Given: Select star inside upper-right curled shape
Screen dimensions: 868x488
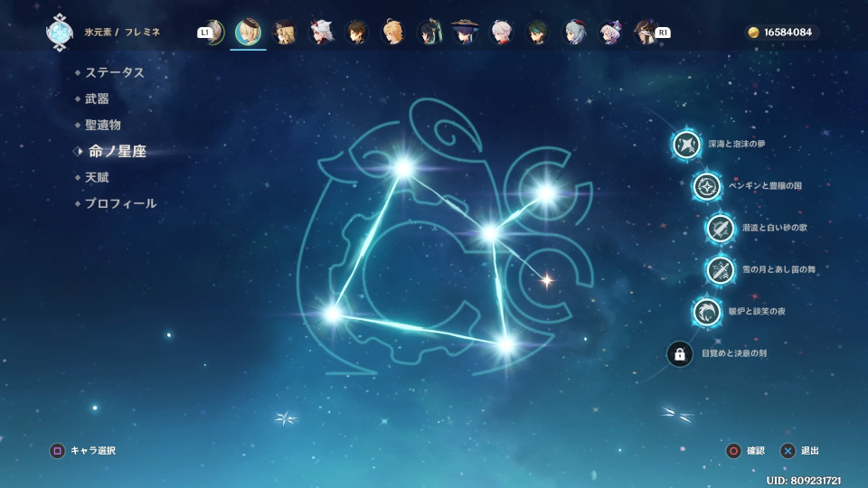Looking at the screenshot, I should (546, 193).
